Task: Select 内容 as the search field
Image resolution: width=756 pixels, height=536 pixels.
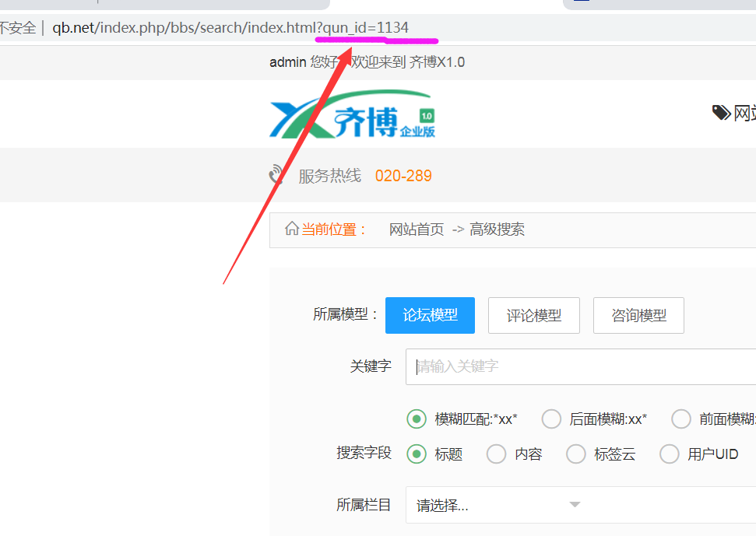Action: [x=496, y=454]
